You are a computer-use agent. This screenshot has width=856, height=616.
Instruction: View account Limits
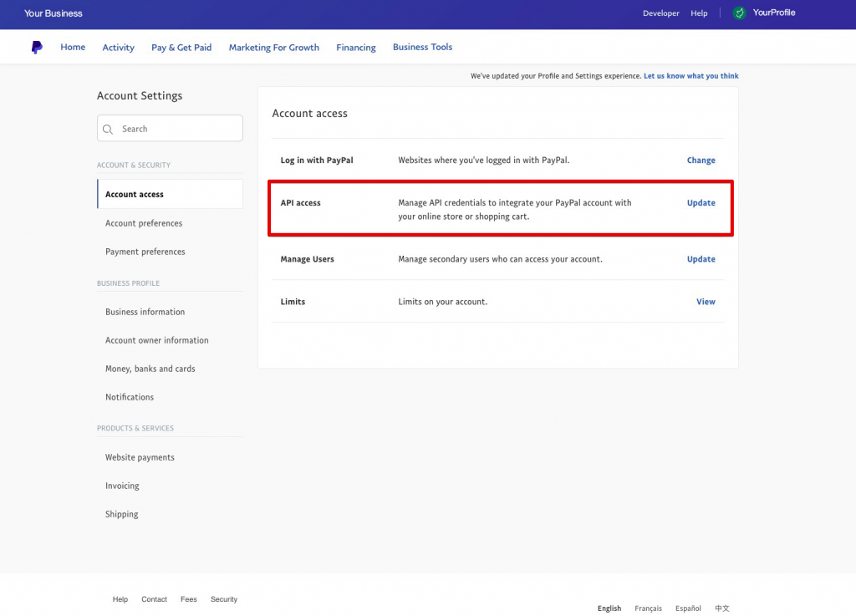(x=706, y=302)
